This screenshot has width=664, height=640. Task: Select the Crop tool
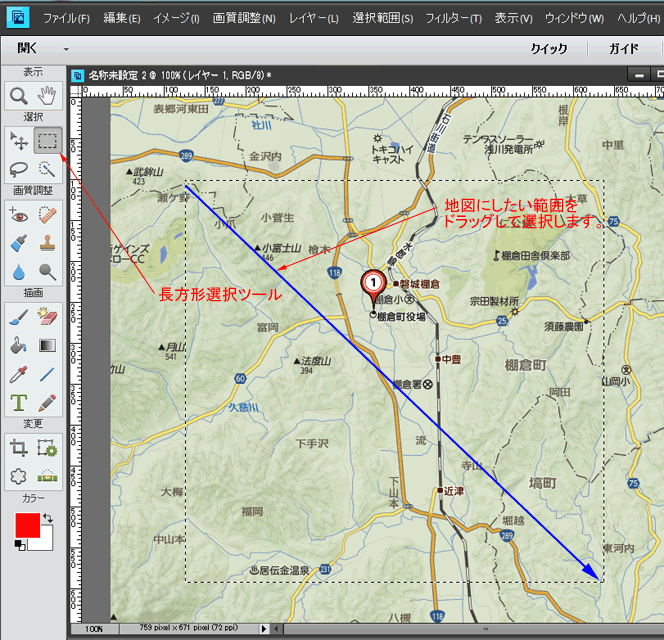[19, 448]
